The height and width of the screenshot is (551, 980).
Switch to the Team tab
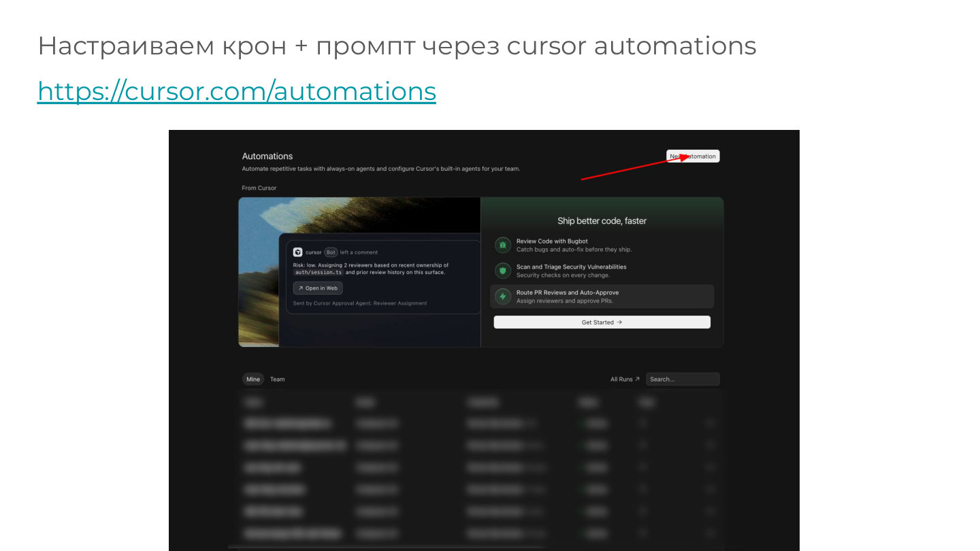277,379
